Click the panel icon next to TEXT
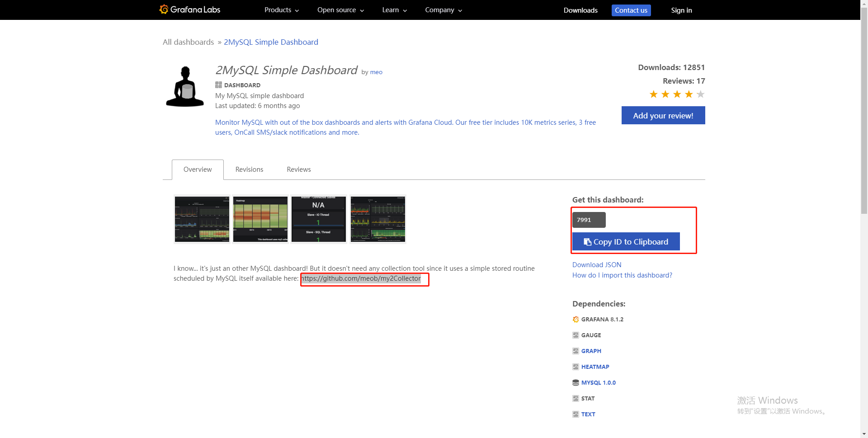Screen dimensions: 868x438 [x=576, y=414]
